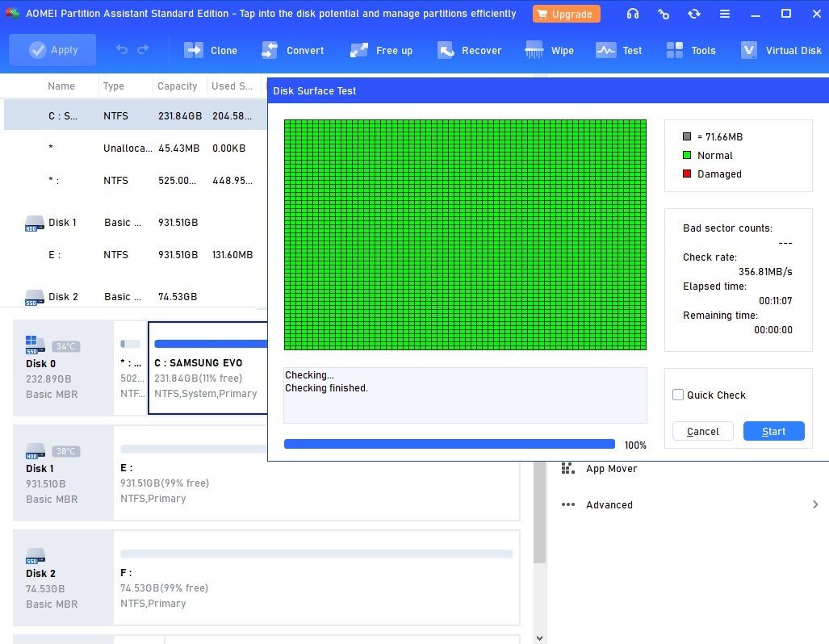Cancel the disk surface test

click(x=702, y=431)
